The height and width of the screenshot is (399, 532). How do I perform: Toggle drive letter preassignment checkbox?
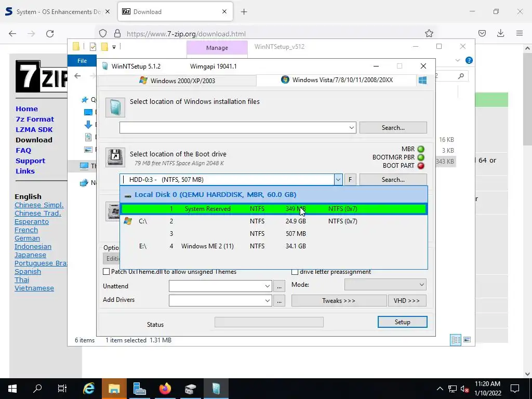coord(295,271)
